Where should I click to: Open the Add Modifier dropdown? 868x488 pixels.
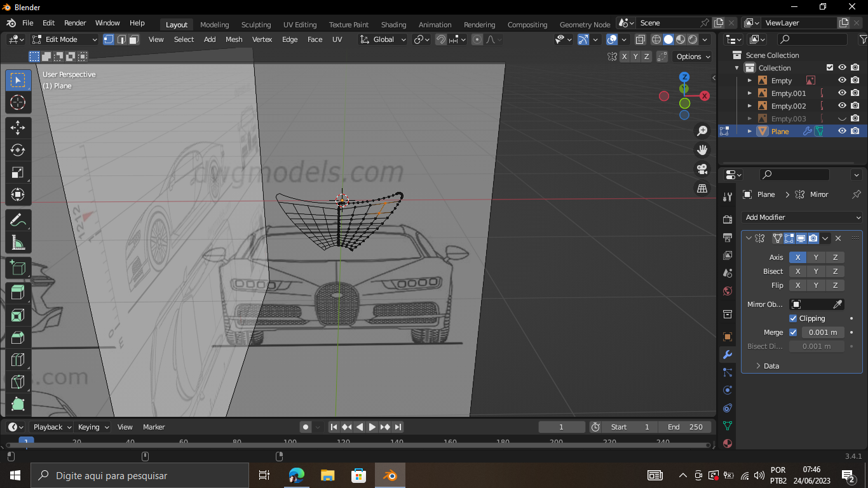pyautogui.click(x=802, y=217)
